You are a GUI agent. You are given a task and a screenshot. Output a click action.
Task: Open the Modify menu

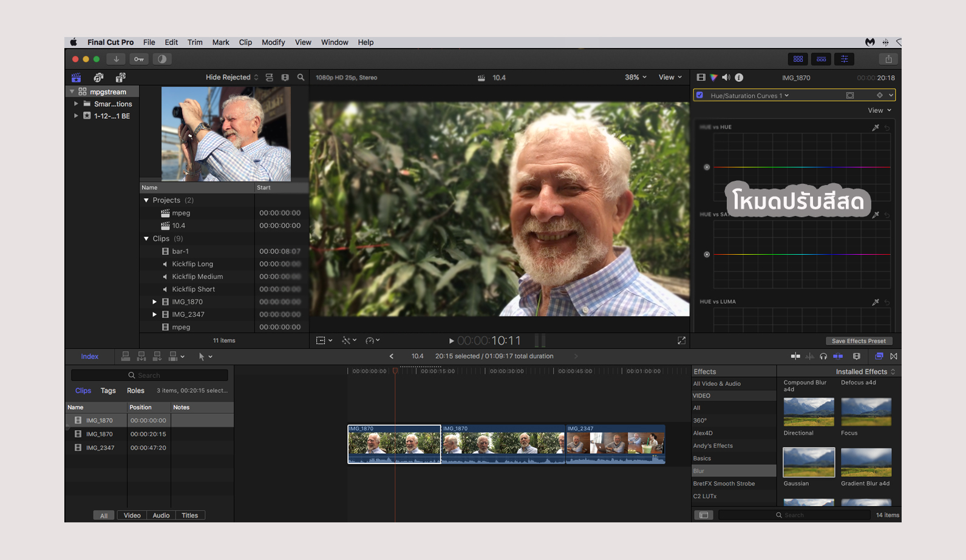[273, 42]
